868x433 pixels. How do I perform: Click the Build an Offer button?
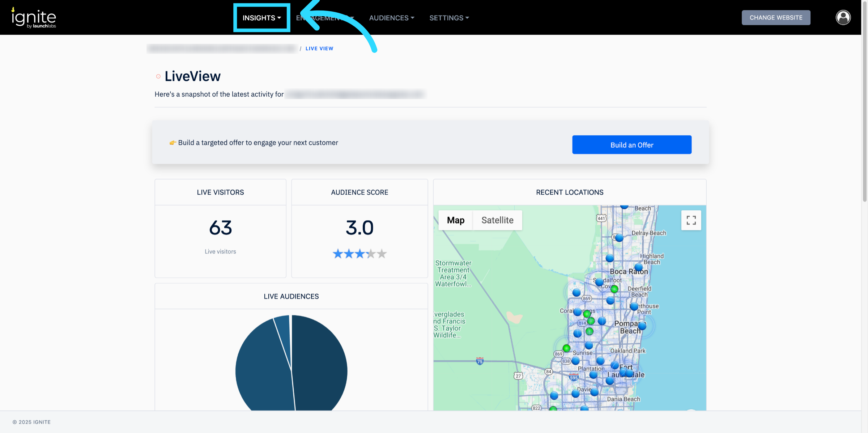pos(631,145)
